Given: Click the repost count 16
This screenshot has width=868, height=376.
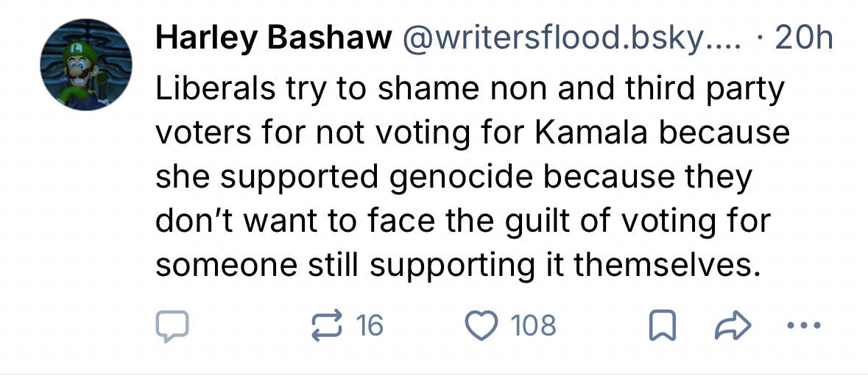Looking at the screenshot, I should click(x=370, y=325).
